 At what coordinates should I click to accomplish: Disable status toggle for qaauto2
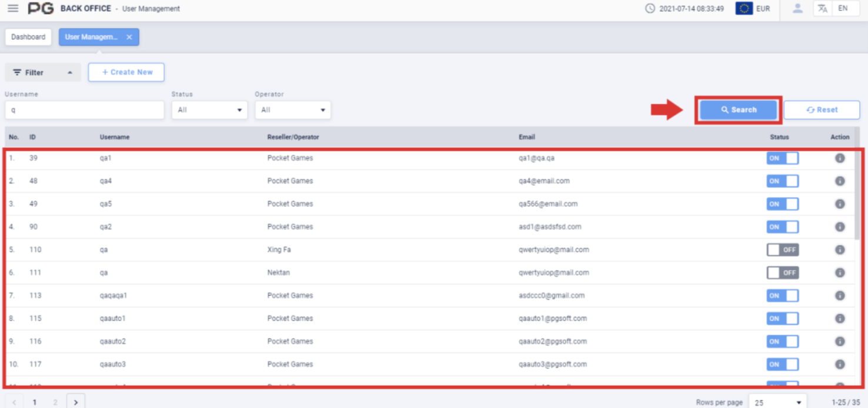[x=782, y=341]
